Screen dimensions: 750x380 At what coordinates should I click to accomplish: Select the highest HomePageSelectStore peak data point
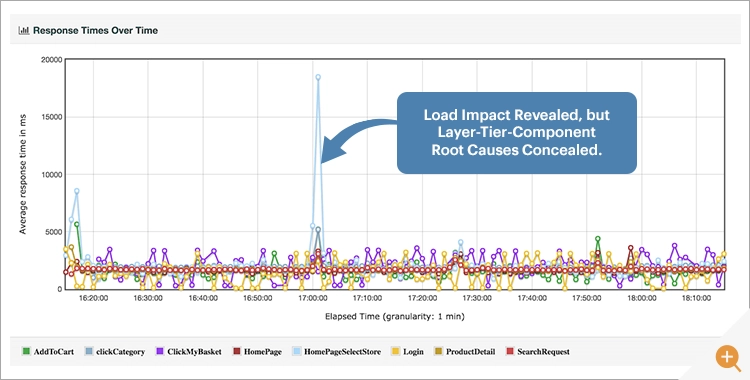318,77
